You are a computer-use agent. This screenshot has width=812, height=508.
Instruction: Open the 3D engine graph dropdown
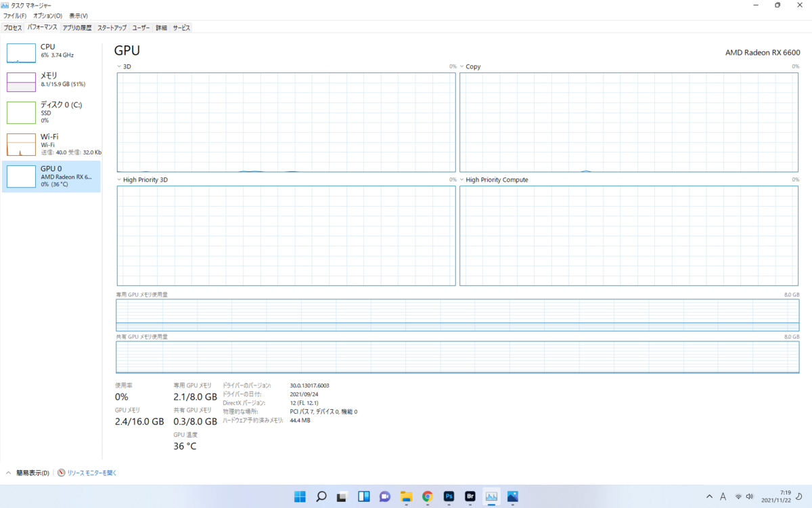119,66
